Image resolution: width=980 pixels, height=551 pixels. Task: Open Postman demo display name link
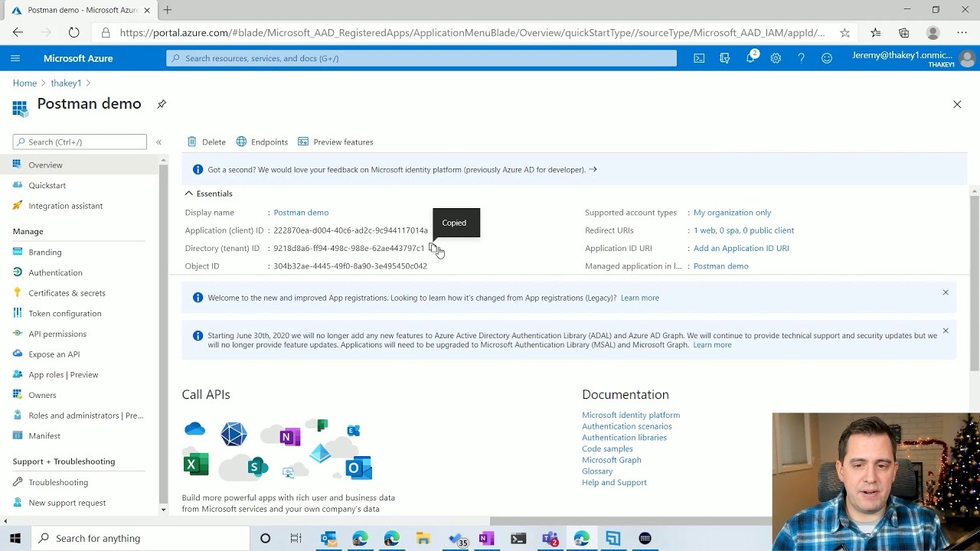pyautogui.click(x=301, y=213)
